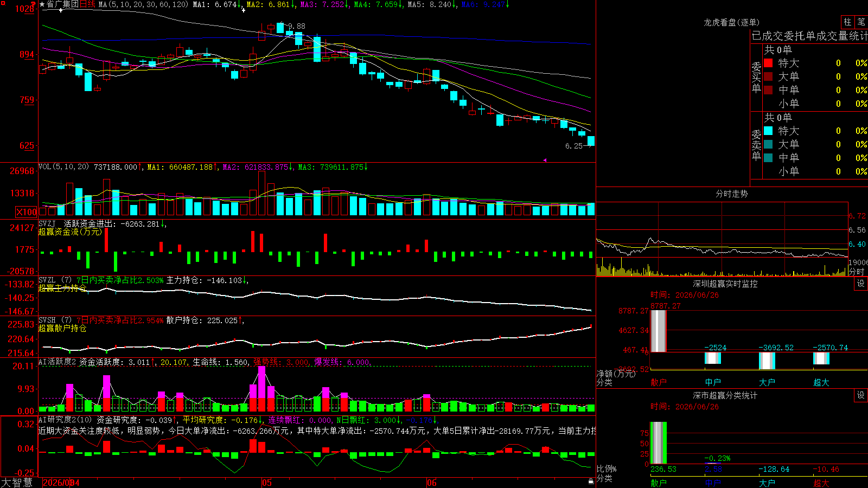
Task: Click 大户 label in 深市超赢分类统计 panel
Action: [x=767, y=483]
